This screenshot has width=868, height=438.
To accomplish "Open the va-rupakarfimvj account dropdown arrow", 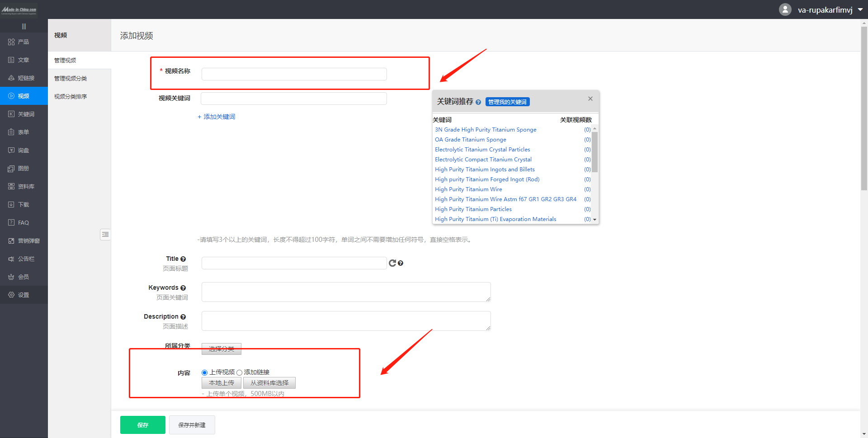I will [860, 9].
